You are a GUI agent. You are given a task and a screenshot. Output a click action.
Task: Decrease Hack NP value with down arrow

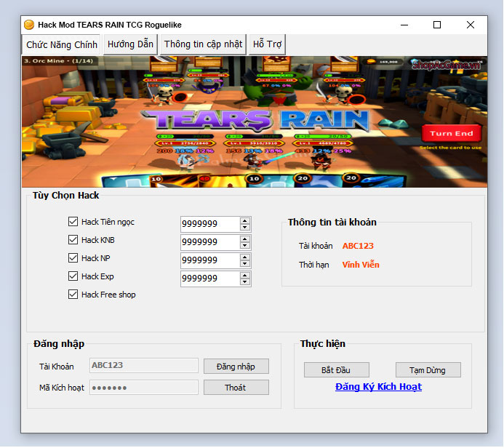(245, 264)
